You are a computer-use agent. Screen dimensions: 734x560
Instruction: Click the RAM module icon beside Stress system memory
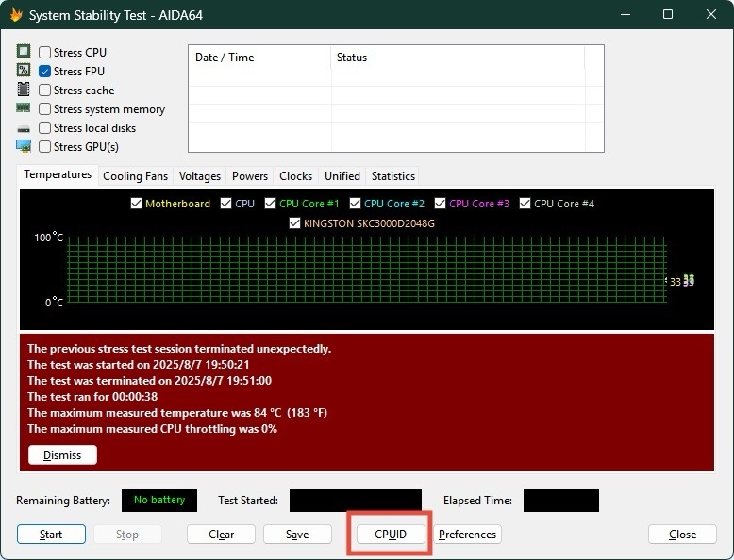pos(24,108)
